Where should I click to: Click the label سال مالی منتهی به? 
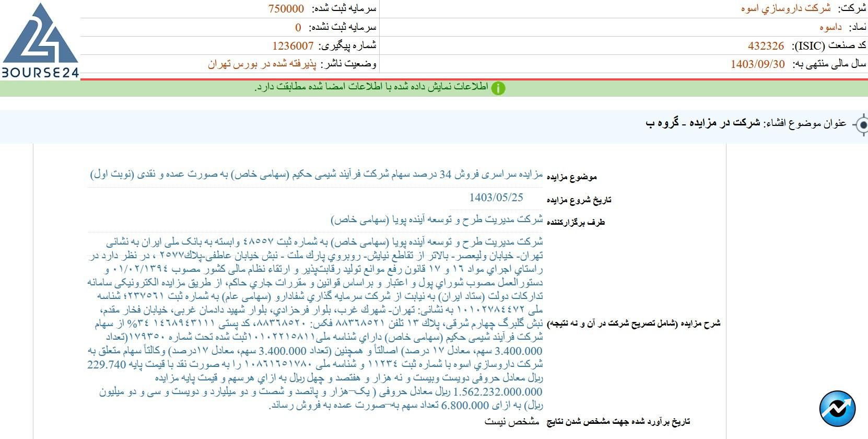(830, 64)
